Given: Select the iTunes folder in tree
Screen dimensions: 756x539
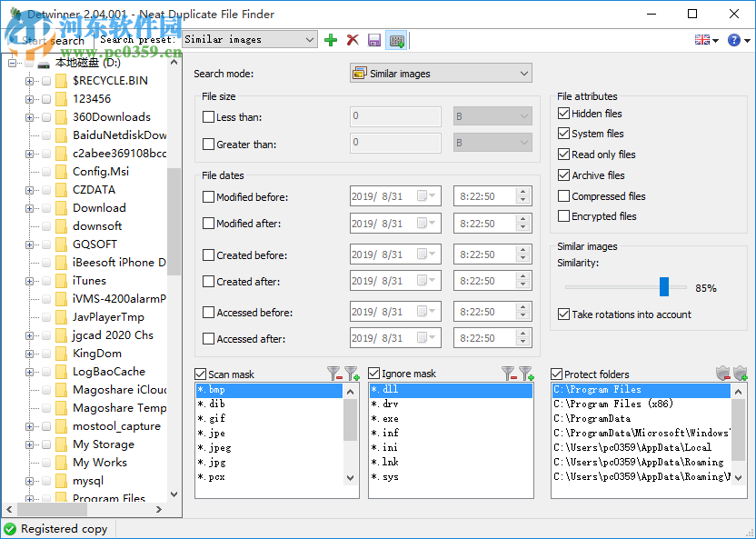Looking at the screenshot, I should 89,281.
